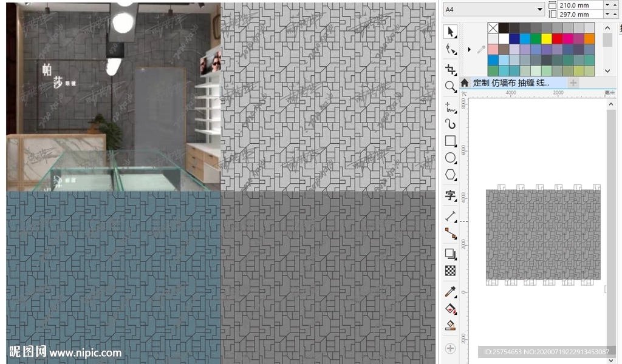Expand the color palette flyout arrow
The width and height of the screenshot is (622, 364).
coord(470,49)
